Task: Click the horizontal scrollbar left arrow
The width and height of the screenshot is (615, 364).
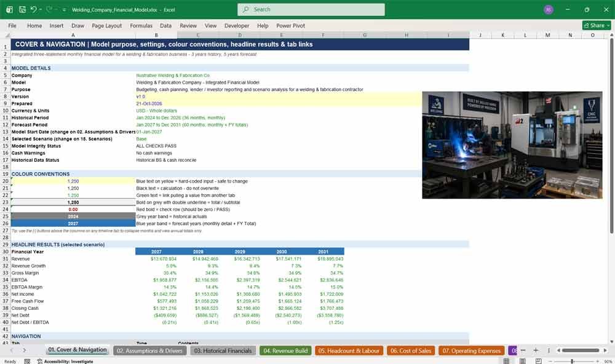Action: tap(558, 350)
